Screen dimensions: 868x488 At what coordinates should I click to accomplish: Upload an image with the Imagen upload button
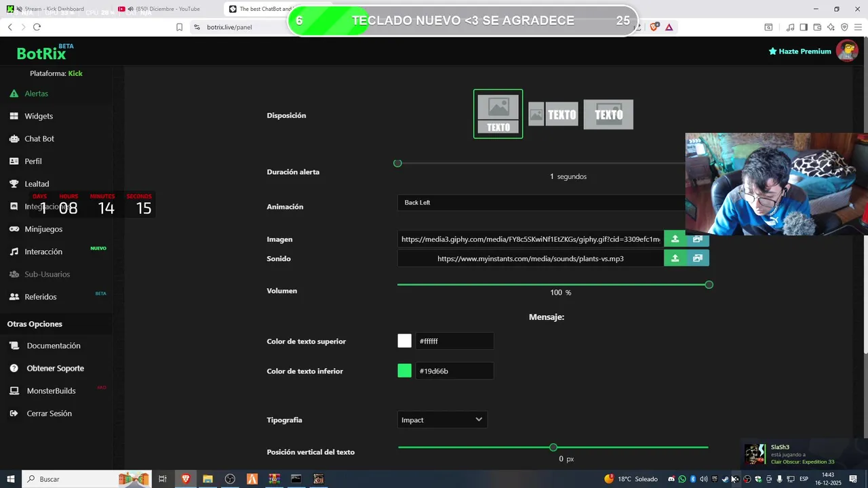click(x=675, y=239)
